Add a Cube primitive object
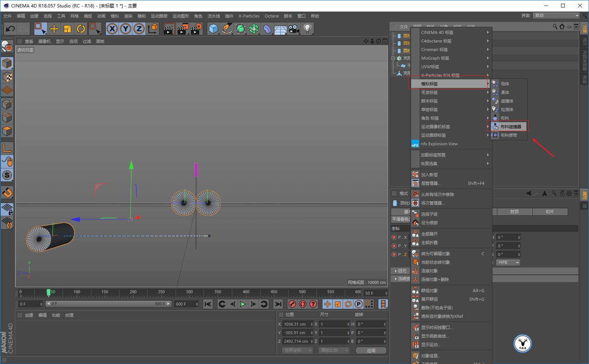The width and height of the screenshot is (589, 364). click(214, 29)
